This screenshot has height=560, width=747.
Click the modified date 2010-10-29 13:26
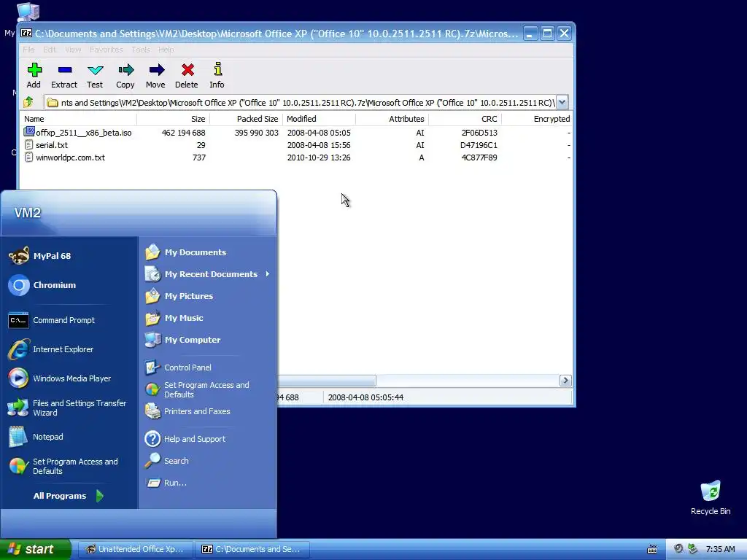pos(319,157)
